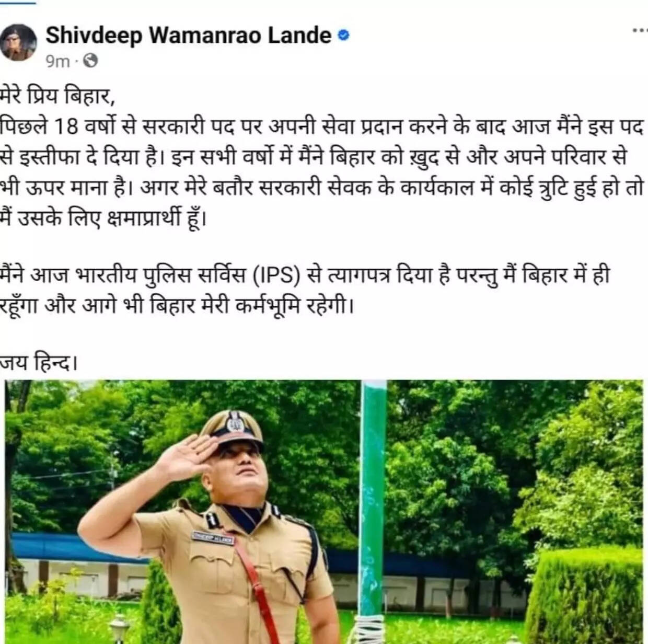This screenshot has width=648, height=644.
Task: Open Shivdeep Wamanrao Lande's profile picture
Action: pos(18,43)
